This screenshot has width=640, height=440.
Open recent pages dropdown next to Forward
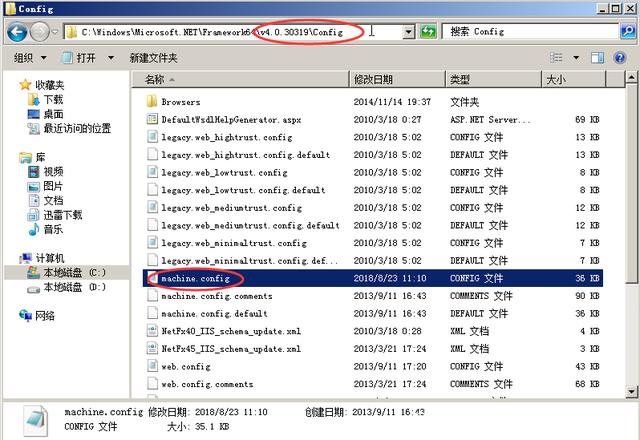click(x=55, y=32)
